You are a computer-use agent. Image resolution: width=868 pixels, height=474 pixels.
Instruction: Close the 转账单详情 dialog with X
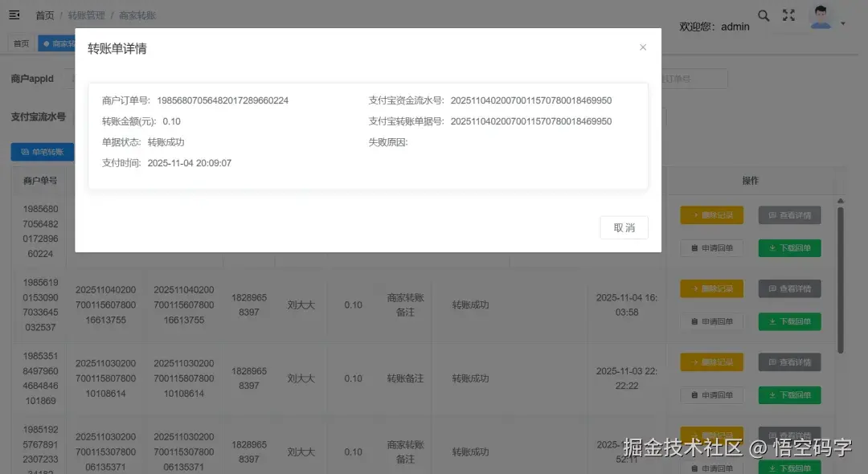(643, 47)
